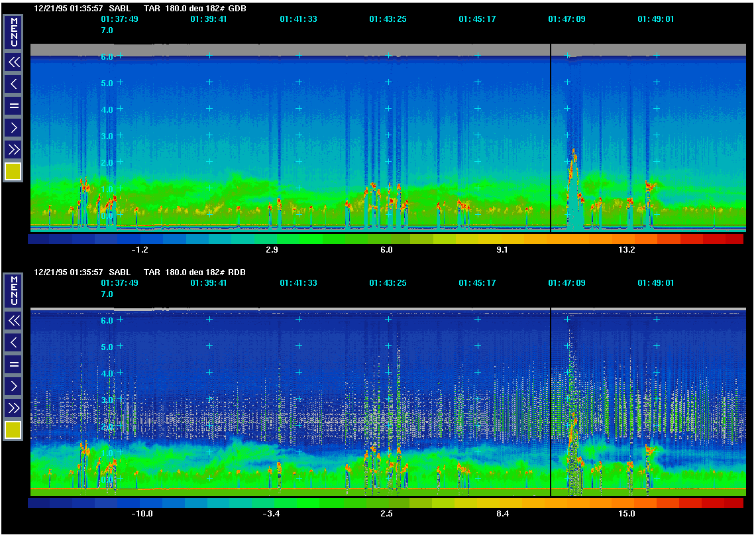This screenshot has width=756, height=537.
Task: Toggle the yellow square button in the lower panel
Action: [14, 430]
